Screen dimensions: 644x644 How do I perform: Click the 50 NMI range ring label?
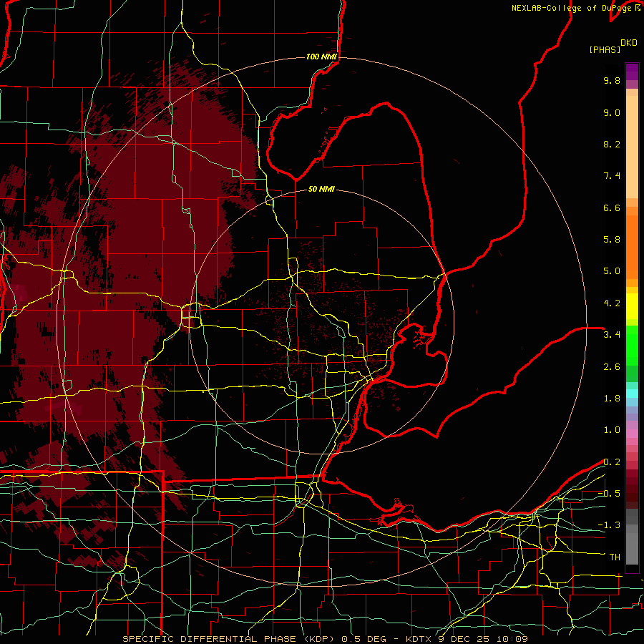pyautogui.click(x=321, y=189)
